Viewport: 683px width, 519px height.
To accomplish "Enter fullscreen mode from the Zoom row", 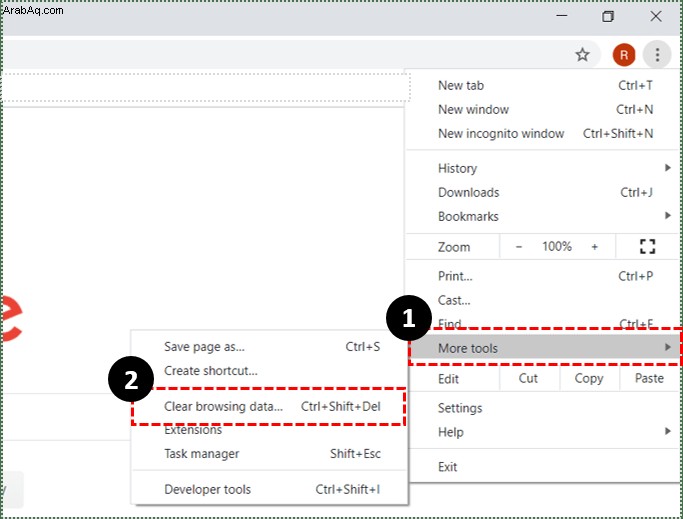I will [647, 247].
